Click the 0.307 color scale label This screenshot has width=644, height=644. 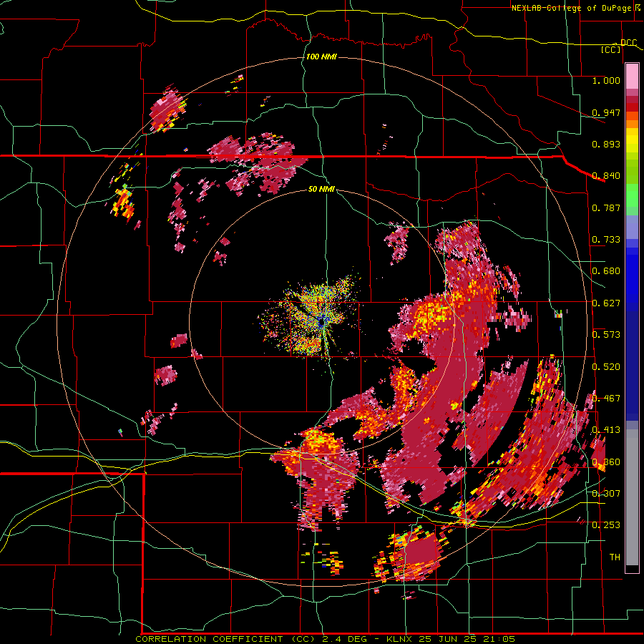pos(606,494)
